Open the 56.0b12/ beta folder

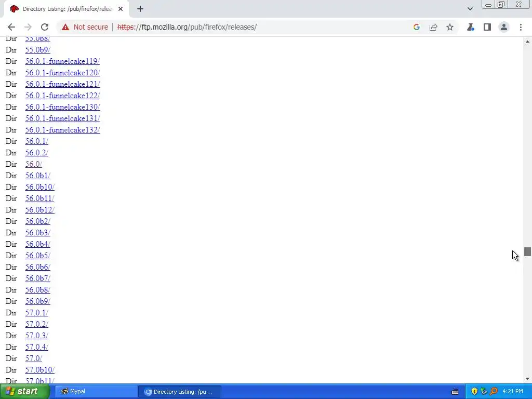click(39, 210)
